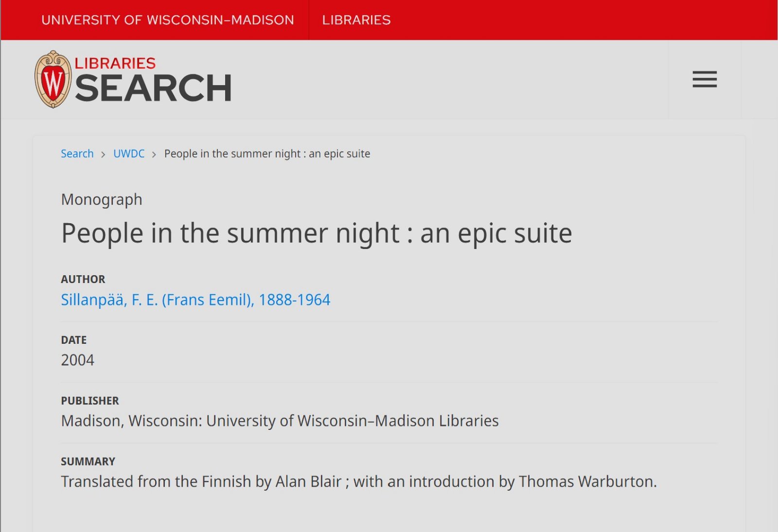Image resolution: width=778 pixels, height=532 pixels.
Task: Open the author link Sillanpää, F. E.
Action: pos(195,300)
